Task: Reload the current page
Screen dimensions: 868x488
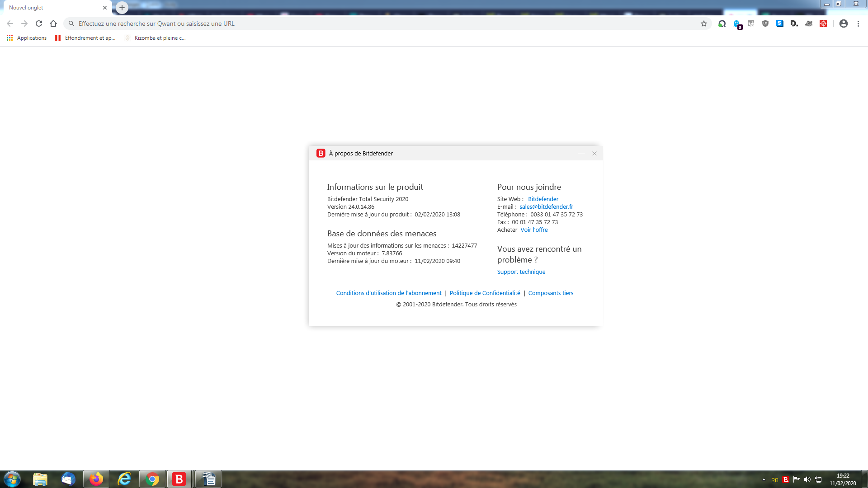Action: tap(39, 23)
